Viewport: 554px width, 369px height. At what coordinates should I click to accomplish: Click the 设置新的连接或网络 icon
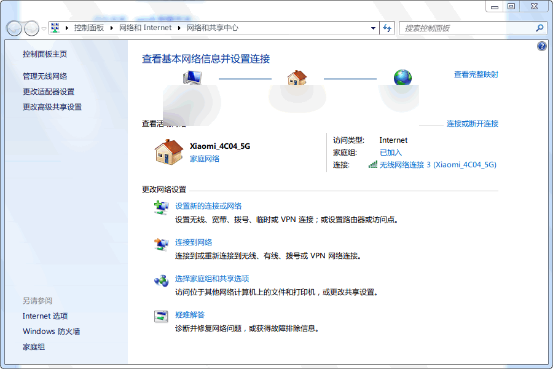coord(161,207)
